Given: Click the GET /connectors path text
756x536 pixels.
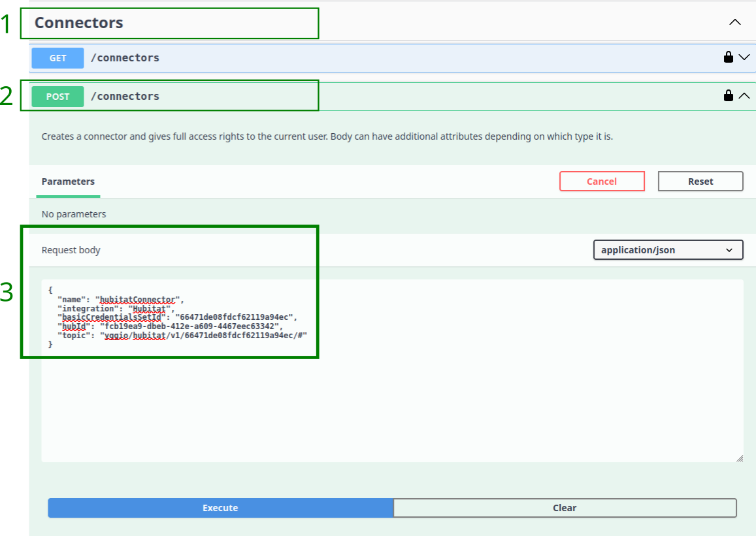Looking at the screenshot, I should tap(125, 57).
